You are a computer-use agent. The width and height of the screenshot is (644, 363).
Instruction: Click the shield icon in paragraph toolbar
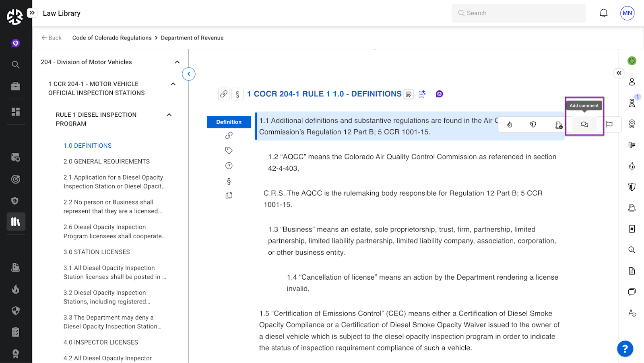click(533, 125)
